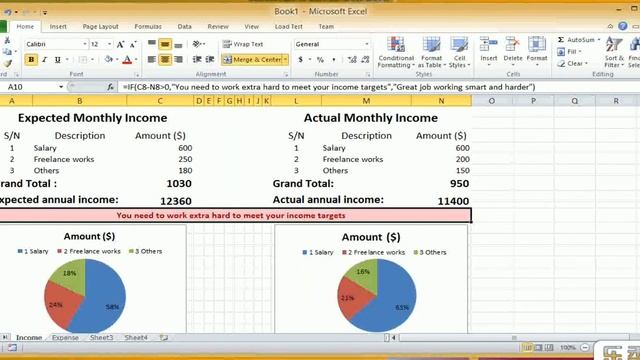Open Format as Table gallery
Viewport: 640px width, 360px height.
pos(431,52)
